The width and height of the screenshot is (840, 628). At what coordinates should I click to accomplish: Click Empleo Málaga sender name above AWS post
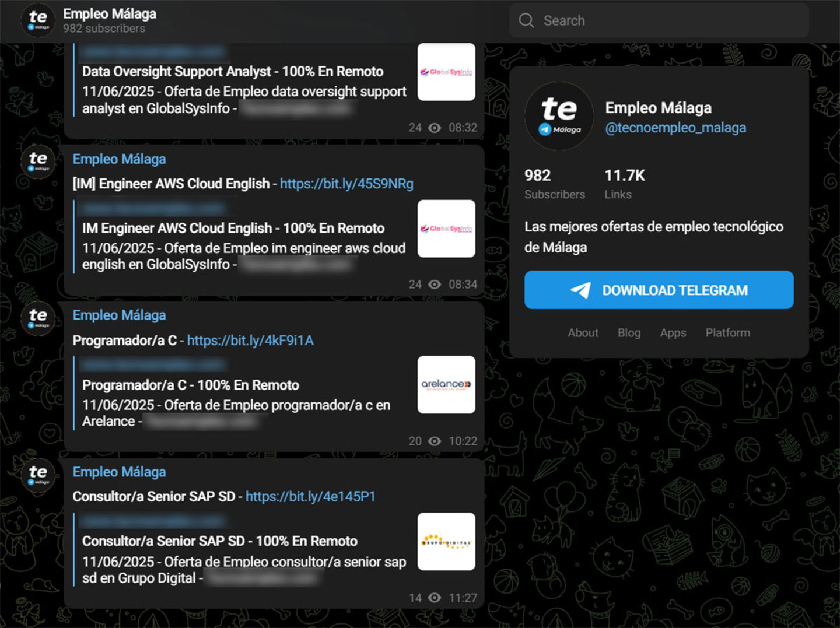click(119, 159)
